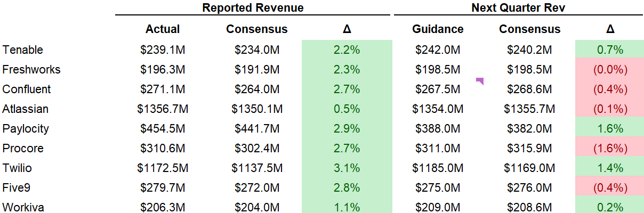Screen dimensions: 644x213
Task: Select the Reported Revenue group header
Action: point(253,7)
